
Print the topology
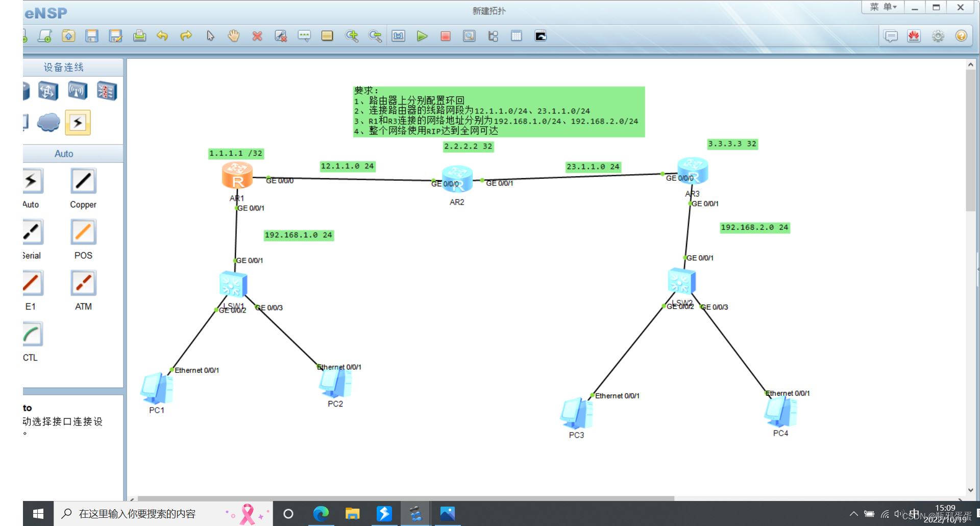coord(140,36)
